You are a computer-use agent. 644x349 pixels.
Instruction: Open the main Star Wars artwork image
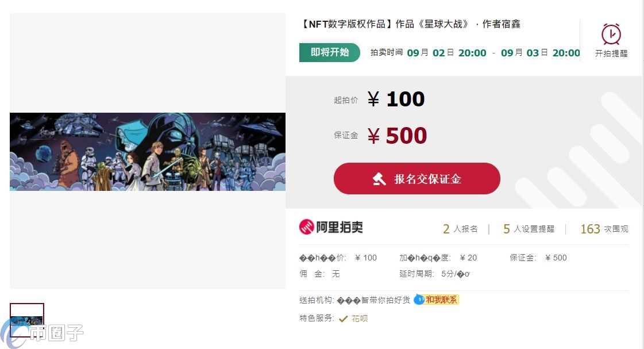(x=148, y=152)
